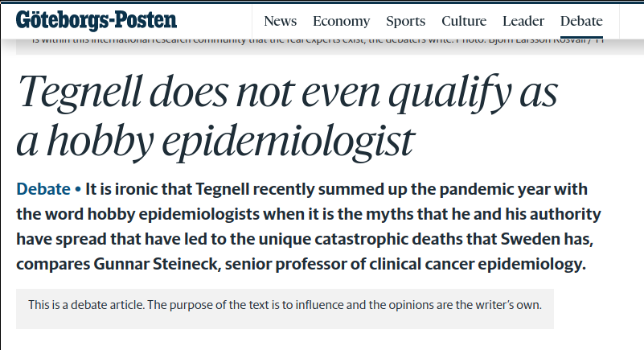Open the Leader section

(x=523, y=21)
